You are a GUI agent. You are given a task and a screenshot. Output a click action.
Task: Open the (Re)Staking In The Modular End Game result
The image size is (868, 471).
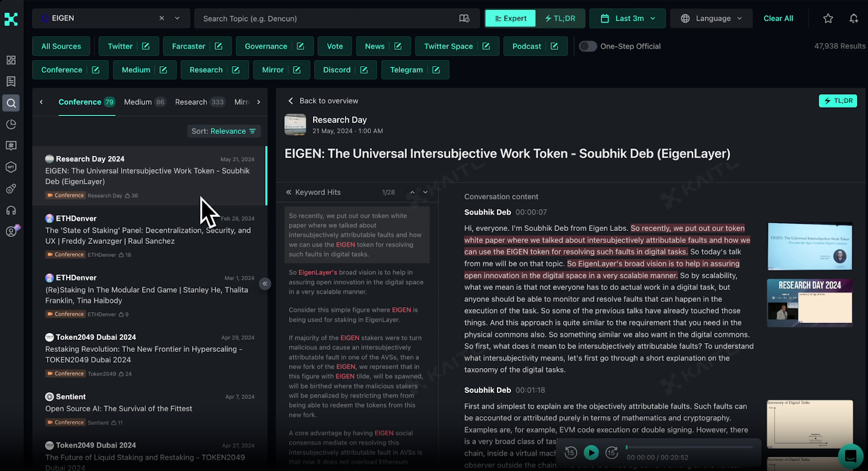149,295
